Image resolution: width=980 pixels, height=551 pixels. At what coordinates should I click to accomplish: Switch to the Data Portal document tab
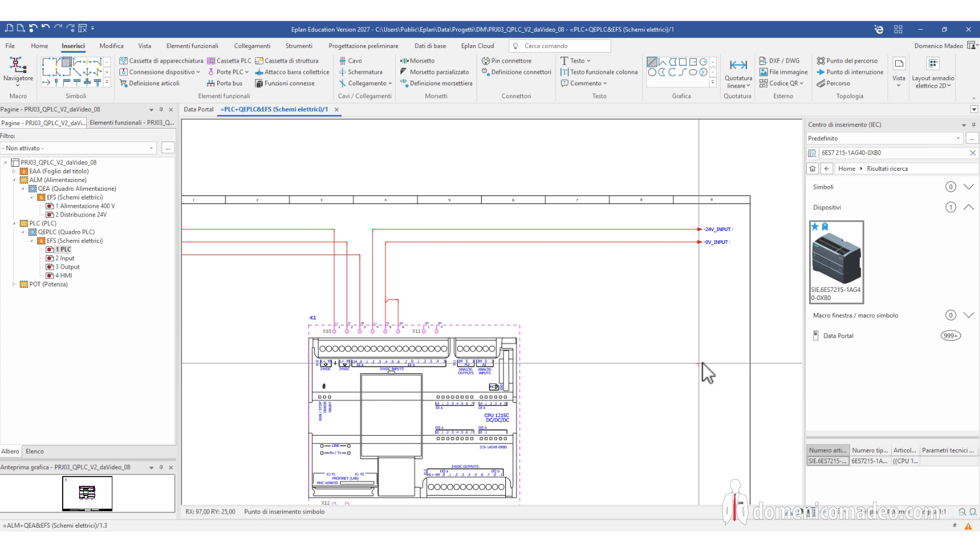point(198,109)
